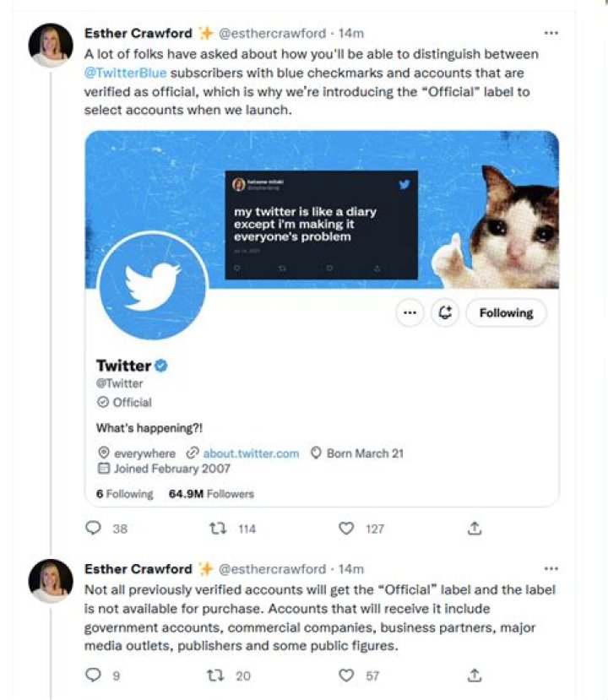Open more options on the second tweet
The image size is (608, 700).
551,569
